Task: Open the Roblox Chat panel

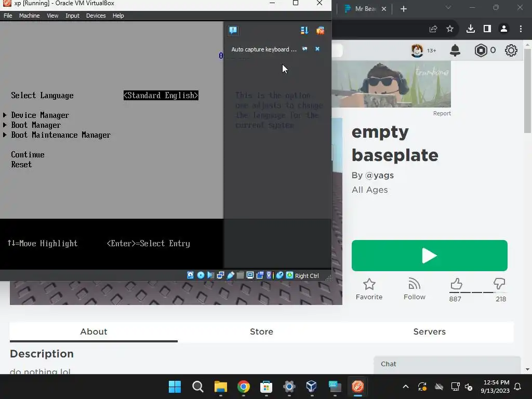Action: click(x=447, y=364)
